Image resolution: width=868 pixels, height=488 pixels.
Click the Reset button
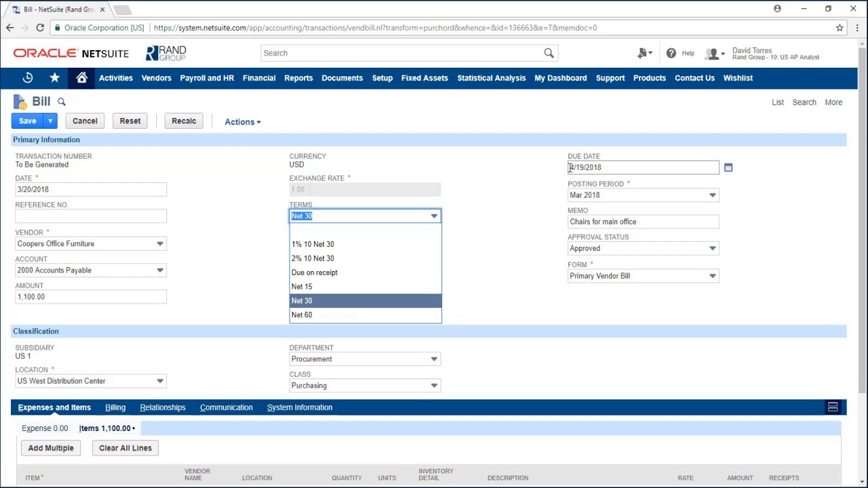coord(130,121)
